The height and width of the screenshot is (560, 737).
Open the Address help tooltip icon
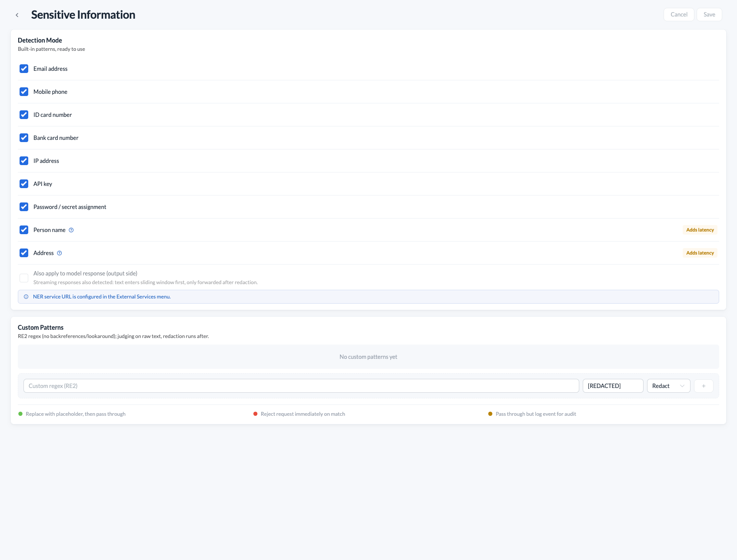tap(60, 253)
